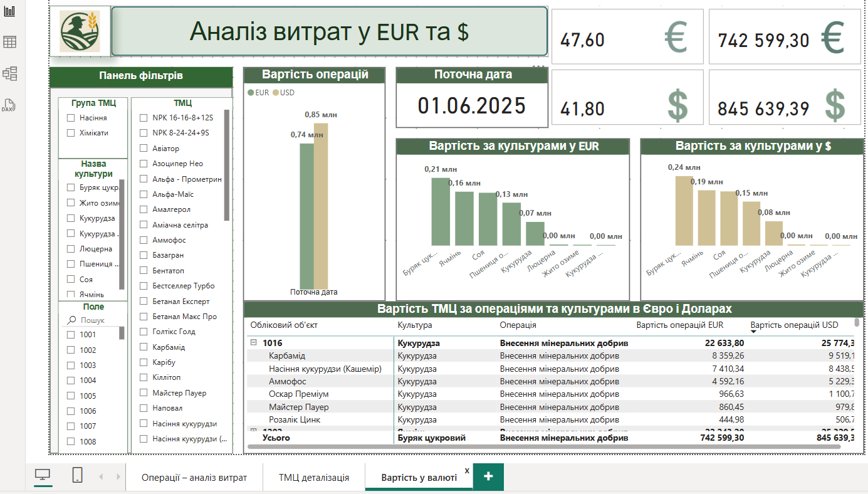Add a new report page
Viewport: 868px width, 494px height.
[x=488, y=476]
